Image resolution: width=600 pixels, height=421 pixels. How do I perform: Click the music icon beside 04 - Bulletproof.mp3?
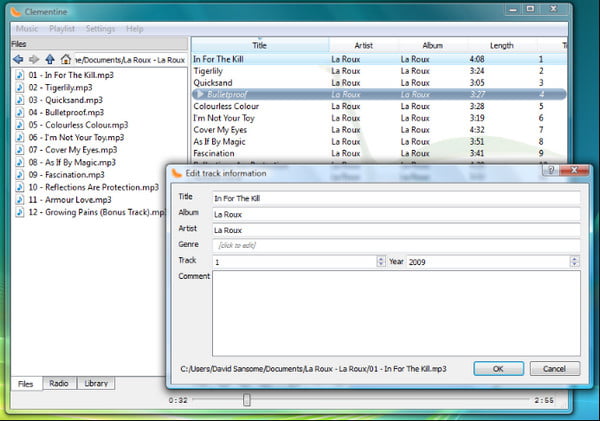point(20,112)
